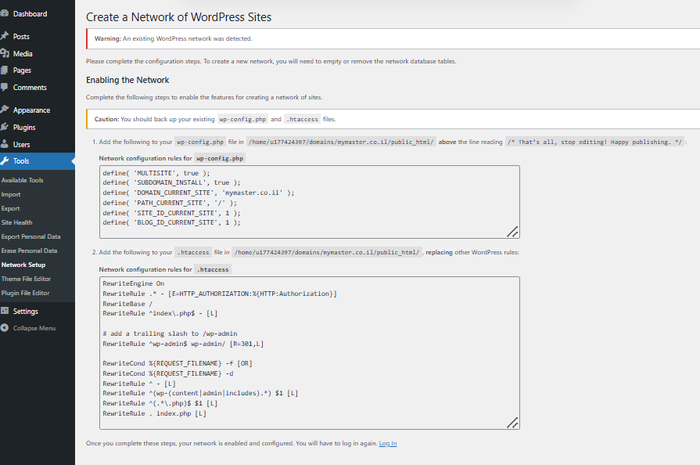The height and width of the screenshot is (465, 700).
Task: Click the Settings sliders icon
Action: click(x=6, y=311)
